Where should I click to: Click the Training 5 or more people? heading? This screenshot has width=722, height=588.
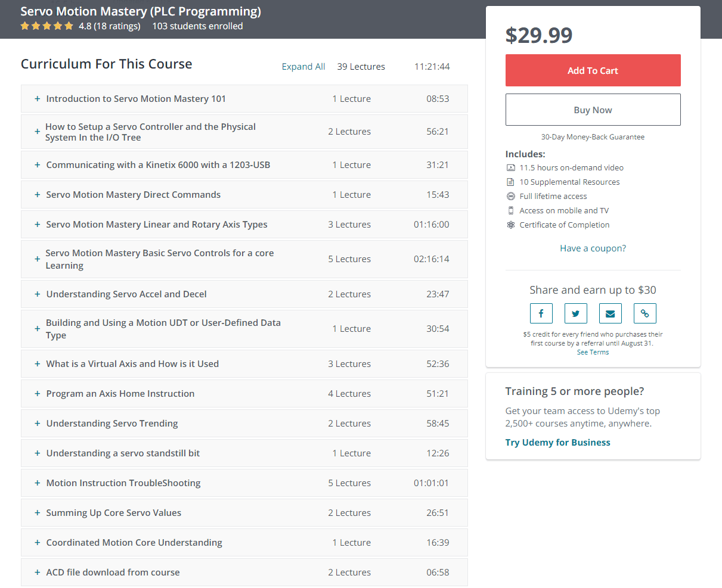(575, 391)
